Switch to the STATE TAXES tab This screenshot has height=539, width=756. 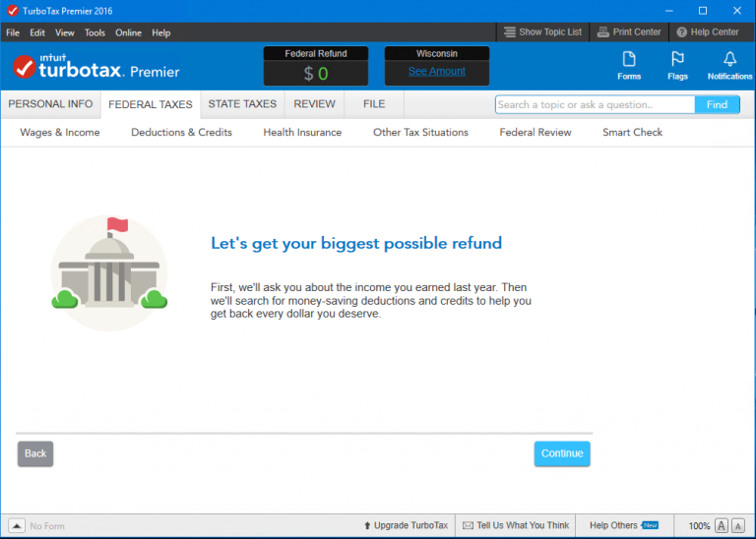(x=242, y=104)
